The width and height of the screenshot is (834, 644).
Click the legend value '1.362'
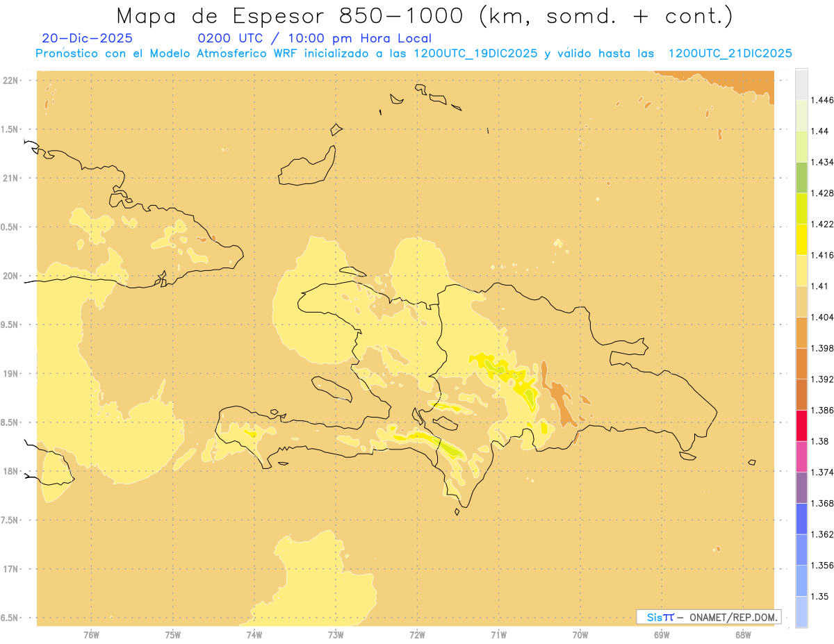[x=821, y=534]
